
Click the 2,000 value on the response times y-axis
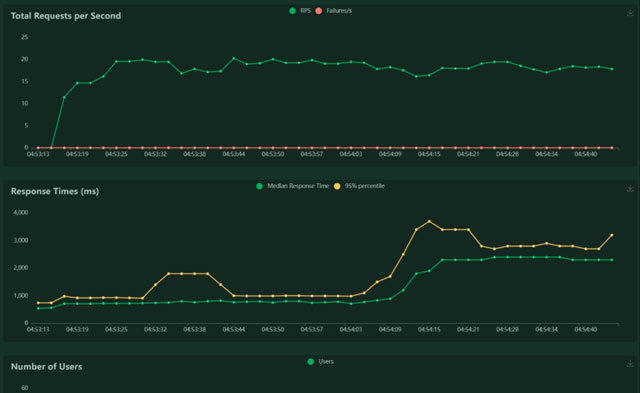pos(21,268)
